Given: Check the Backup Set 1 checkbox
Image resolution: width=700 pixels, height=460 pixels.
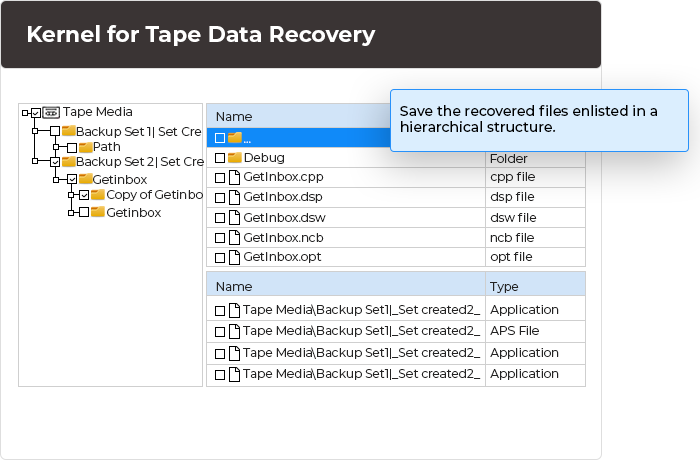Looking at the screenshot, I should tap(55, 131).
